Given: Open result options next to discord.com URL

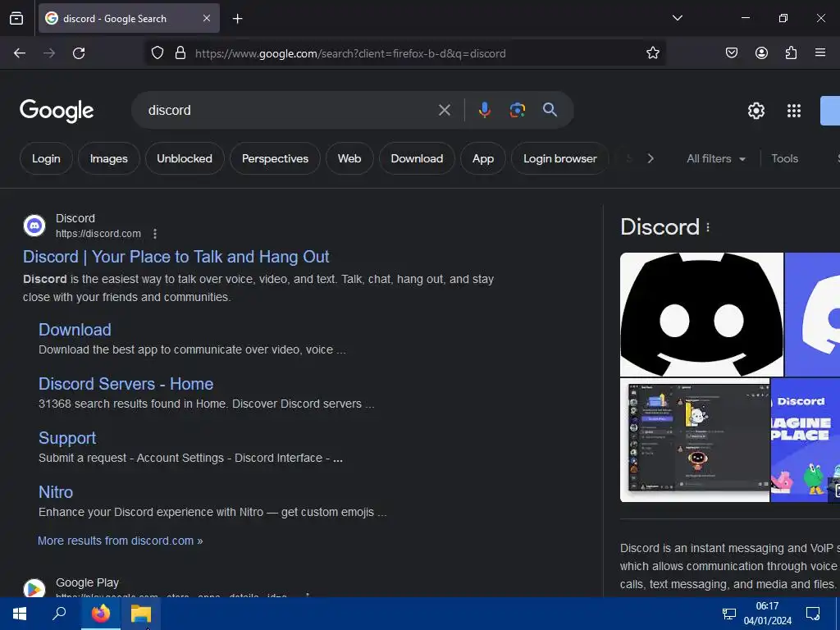Looking at the screenshot, I should (155, 234).
